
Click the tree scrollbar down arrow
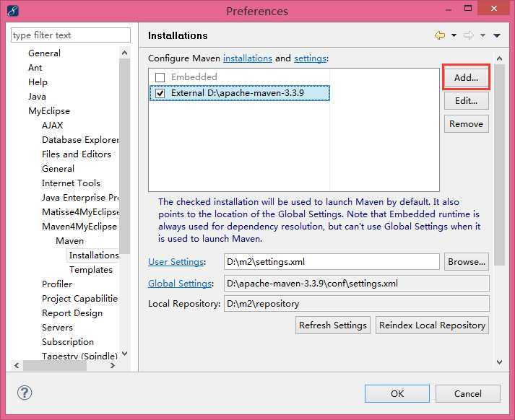[124, 354]
